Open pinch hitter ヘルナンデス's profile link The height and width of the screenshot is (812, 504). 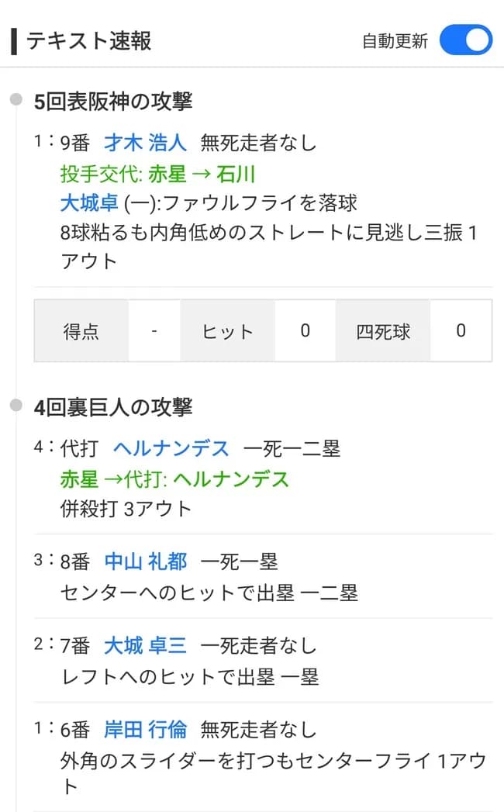pos(172,447)
